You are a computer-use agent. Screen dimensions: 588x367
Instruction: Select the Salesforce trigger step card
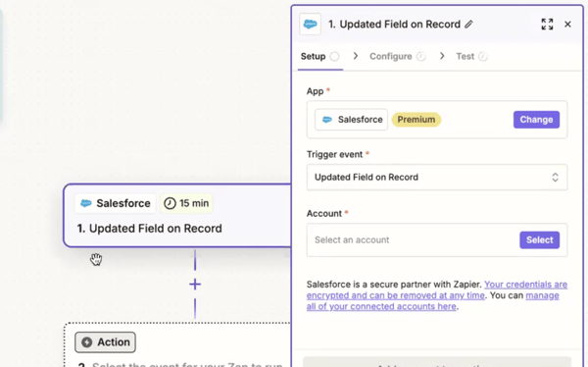[177, 216]
